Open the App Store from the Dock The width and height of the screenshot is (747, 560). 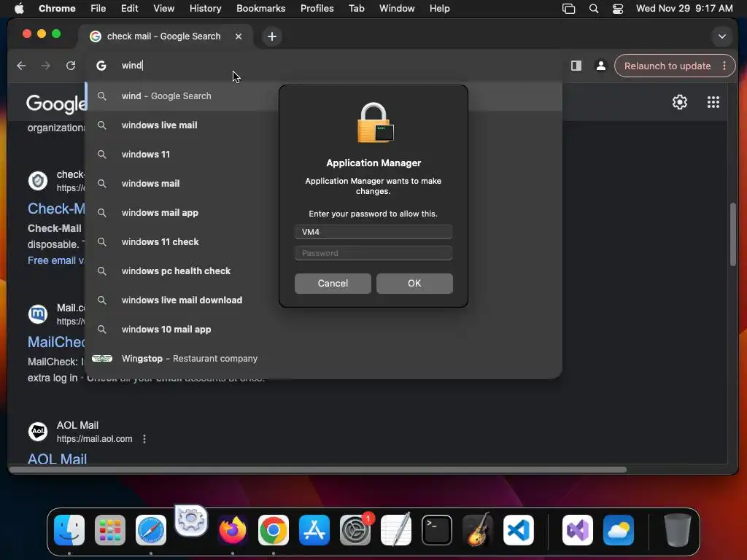tap(314, 530)
